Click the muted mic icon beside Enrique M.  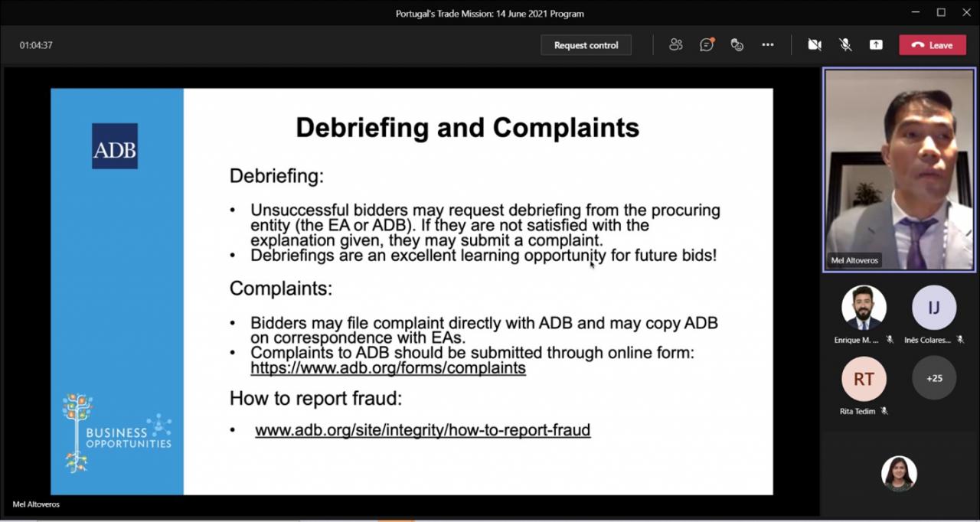click(890, 340)
